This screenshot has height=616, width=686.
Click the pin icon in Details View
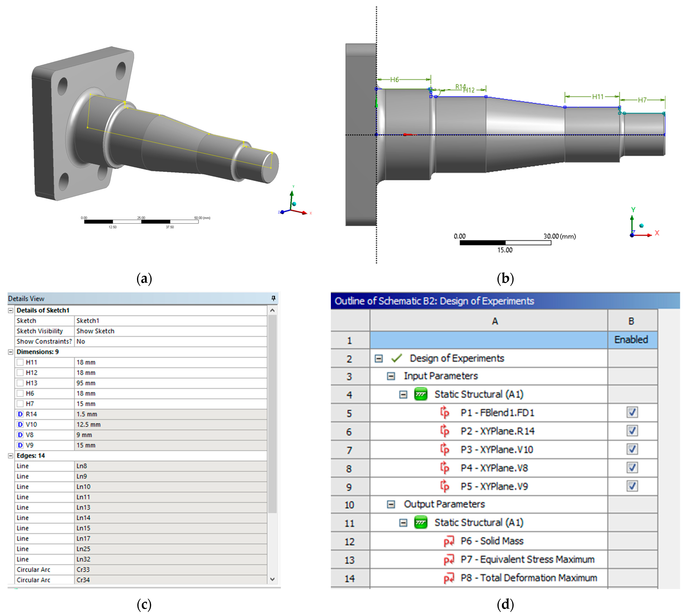point(273,298)
